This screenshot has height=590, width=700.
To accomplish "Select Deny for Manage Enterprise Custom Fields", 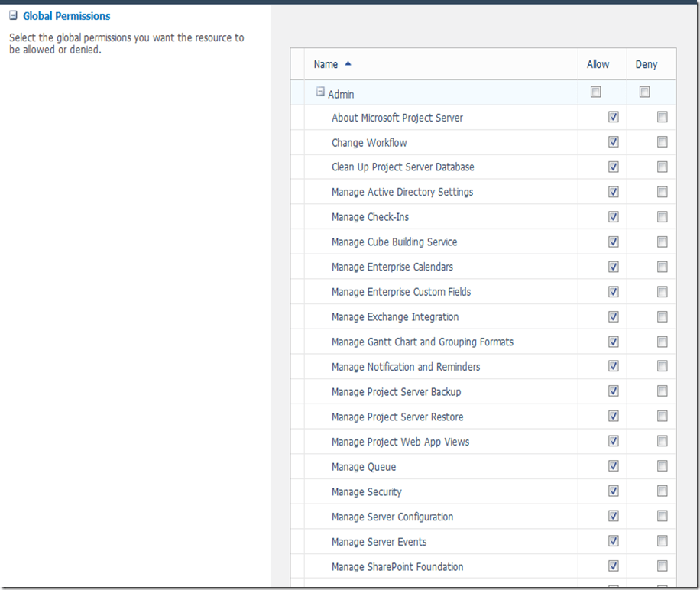I will (662, 292).
